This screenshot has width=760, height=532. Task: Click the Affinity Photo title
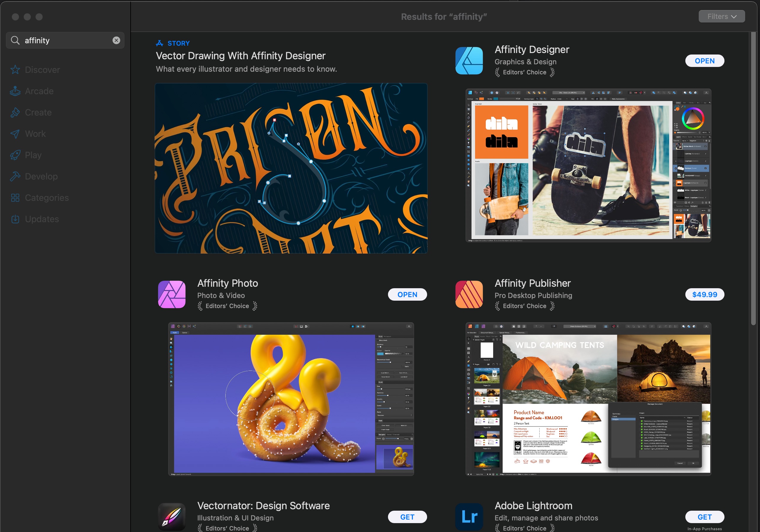click(x=227, y=283)
